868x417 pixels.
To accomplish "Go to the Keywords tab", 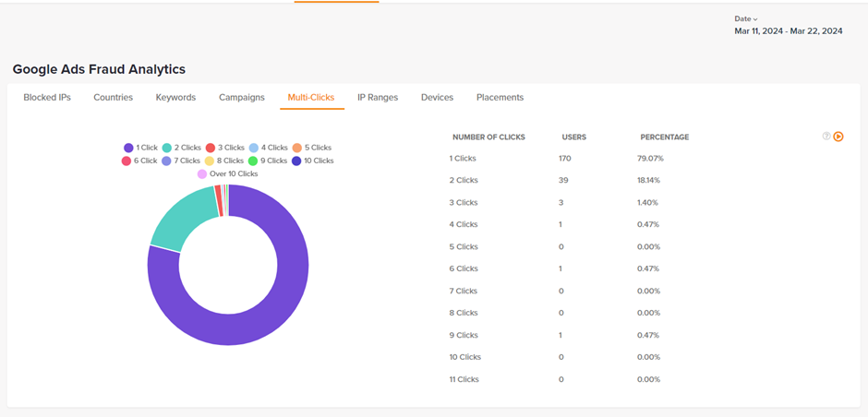I will (175, 98).
